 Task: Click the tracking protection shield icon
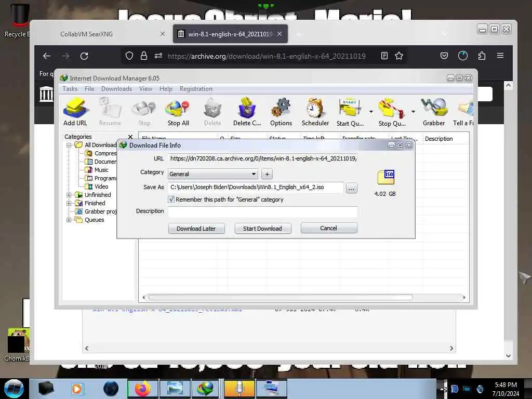coord(129,56)
